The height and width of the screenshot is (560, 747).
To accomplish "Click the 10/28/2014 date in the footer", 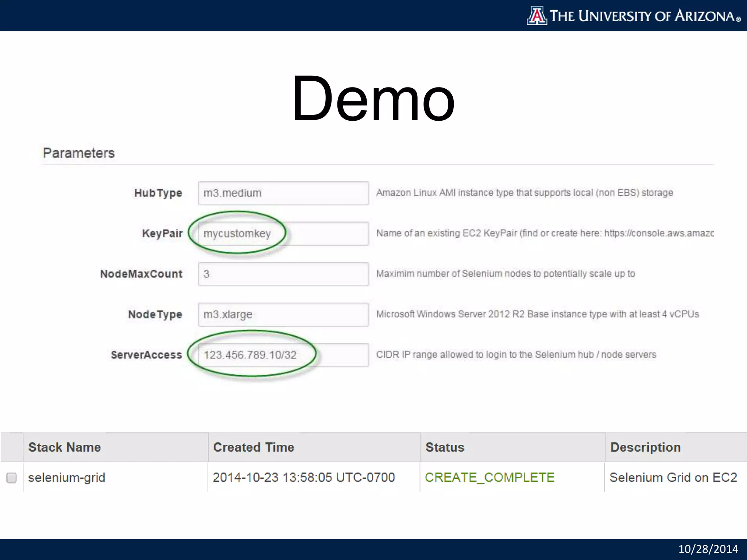I will click(x=708, y=549).
